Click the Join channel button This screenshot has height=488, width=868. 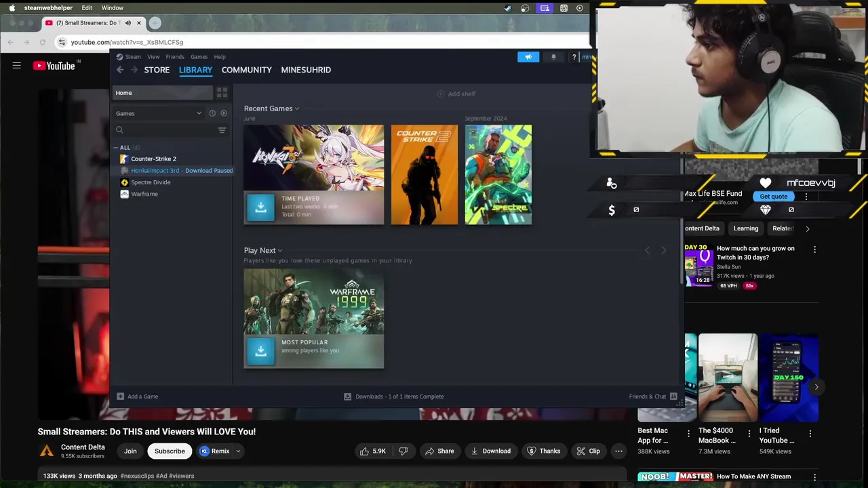130,451
